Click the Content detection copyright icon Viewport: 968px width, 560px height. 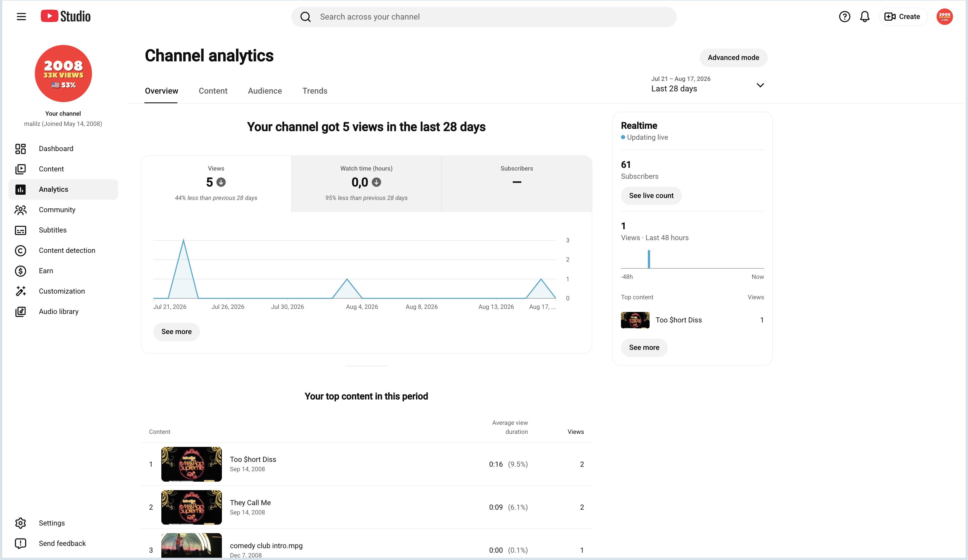click(20, 251)
